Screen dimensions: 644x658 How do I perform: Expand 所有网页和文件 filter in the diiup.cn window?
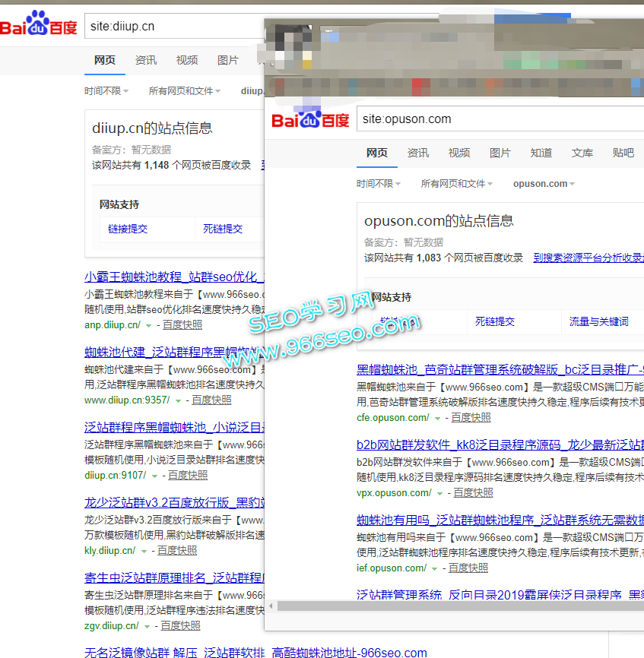point(184,91)
